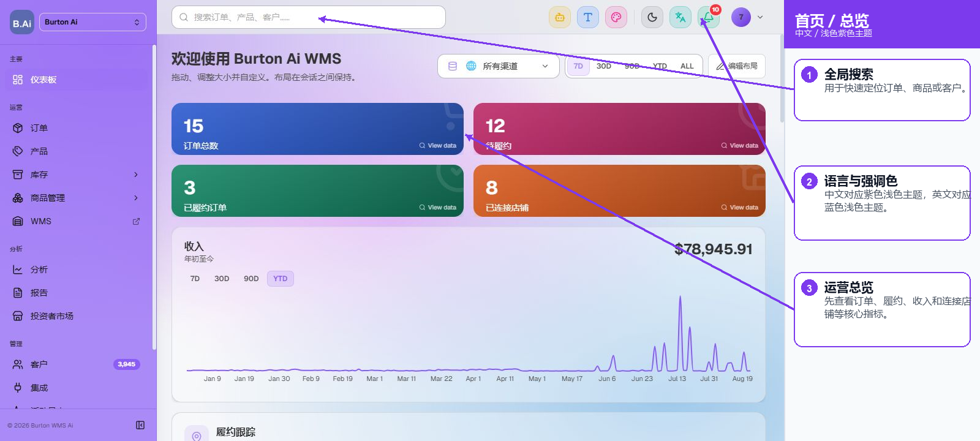The image size is (980, 441).
Task: Switch the 收入 chart to 90D
Action: [251, 279]
